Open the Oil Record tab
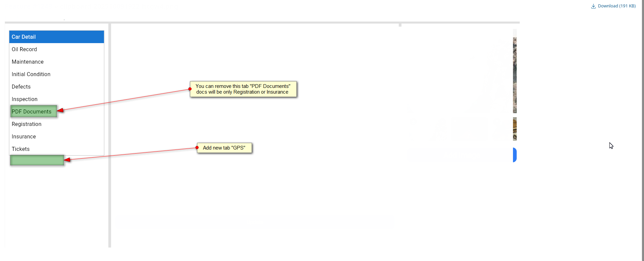Image resolution: width=644 pixels, height=261 pixels. click(x=24, y=49)
